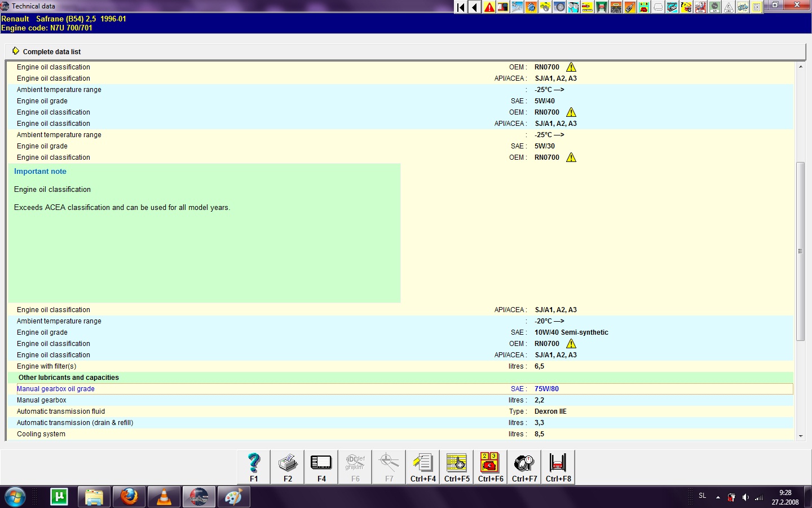
Task: Go to previous record with the left arrow icon
Action: pyautogui.click(x=475, y=7)
